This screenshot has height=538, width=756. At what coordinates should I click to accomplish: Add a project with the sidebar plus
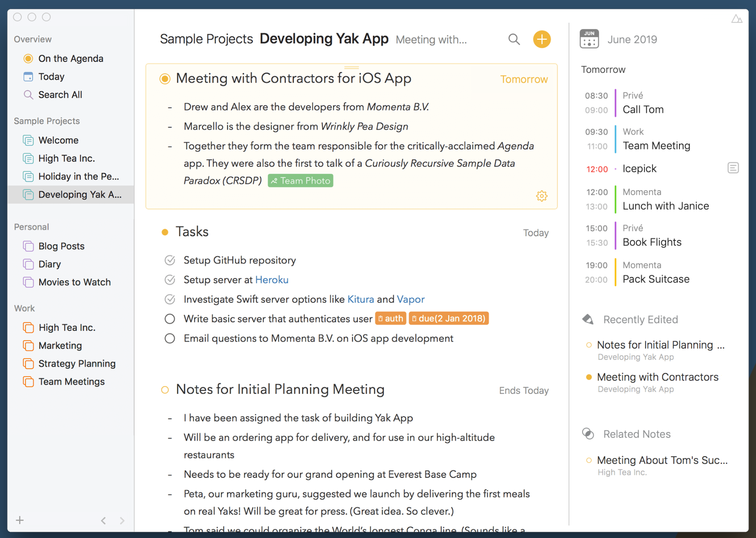pyautogui.click(x=20, y=520)
